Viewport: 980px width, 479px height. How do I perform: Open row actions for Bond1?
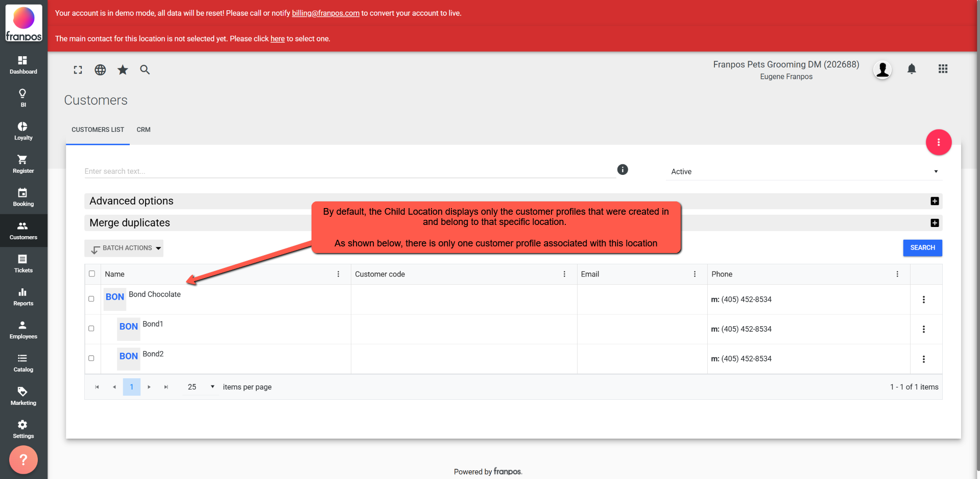pos(924,329)
